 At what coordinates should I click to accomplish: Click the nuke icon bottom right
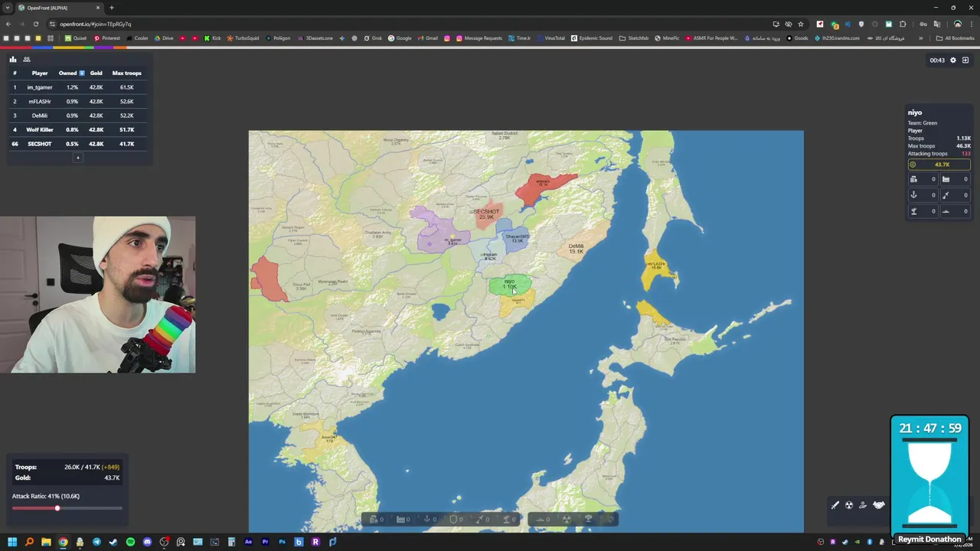click(x=849, y=505)
